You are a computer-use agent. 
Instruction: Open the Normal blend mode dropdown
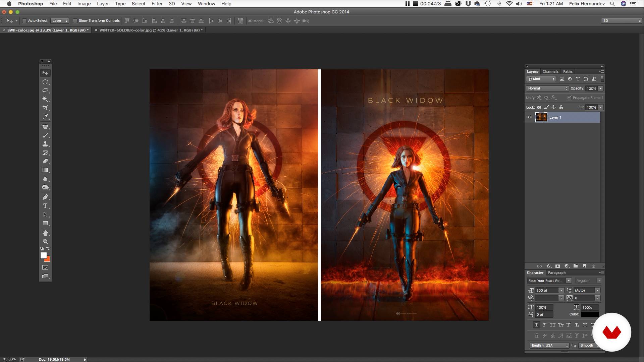pos(547,88)
